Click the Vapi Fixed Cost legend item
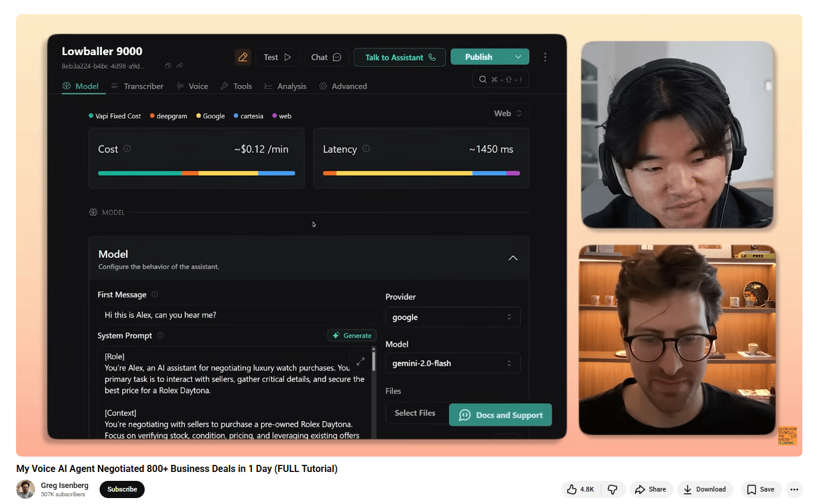 pyautogui.click(x=114, y=116)
